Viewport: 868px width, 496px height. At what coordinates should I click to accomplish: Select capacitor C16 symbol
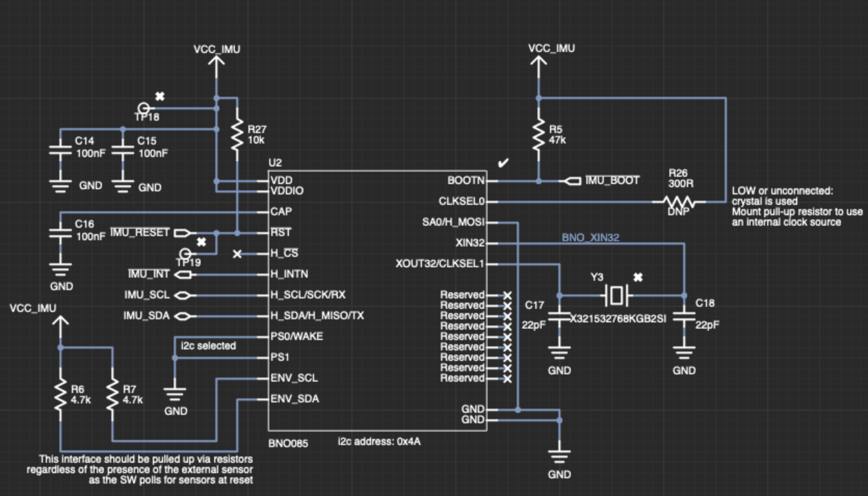pyautogui.click(x=60, y=233)
